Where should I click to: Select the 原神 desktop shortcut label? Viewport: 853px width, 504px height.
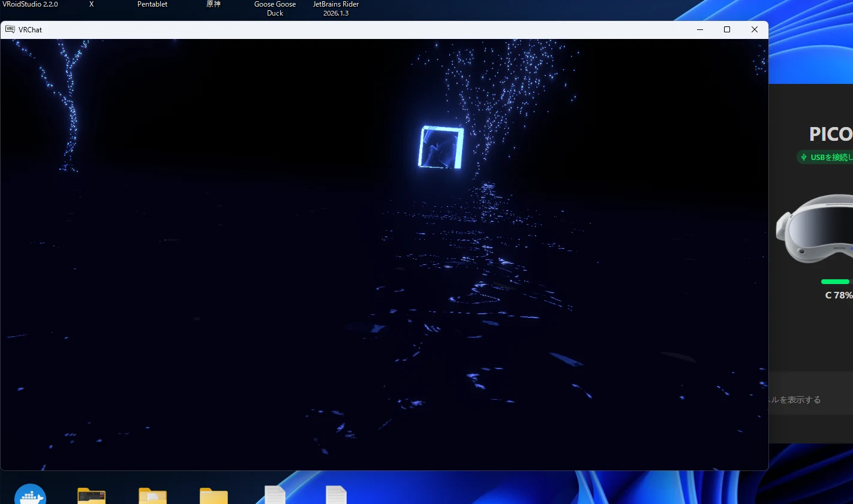(214, 4)
